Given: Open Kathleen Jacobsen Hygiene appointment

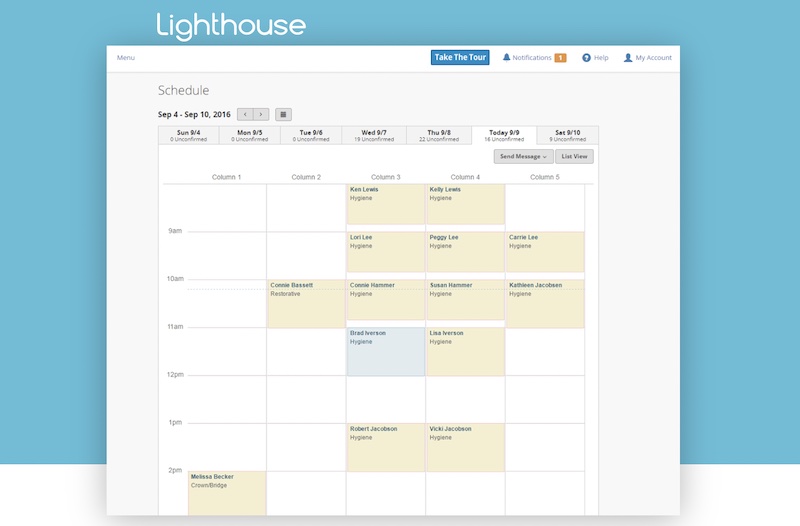Looking at the screenshot, I should click(545, 304).
